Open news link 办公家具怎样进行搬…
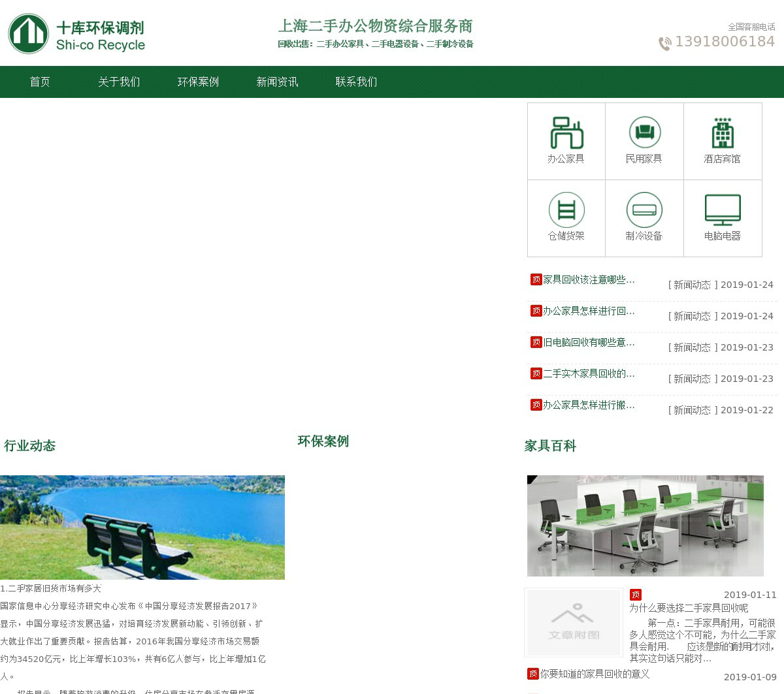 [x=589, y=405]
